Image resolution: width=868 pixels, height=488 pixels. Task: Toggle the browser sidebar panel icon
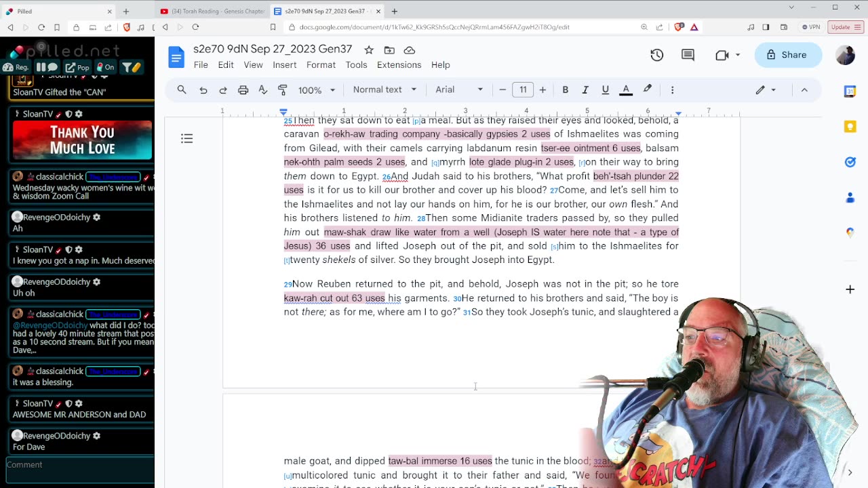[766, 27]
